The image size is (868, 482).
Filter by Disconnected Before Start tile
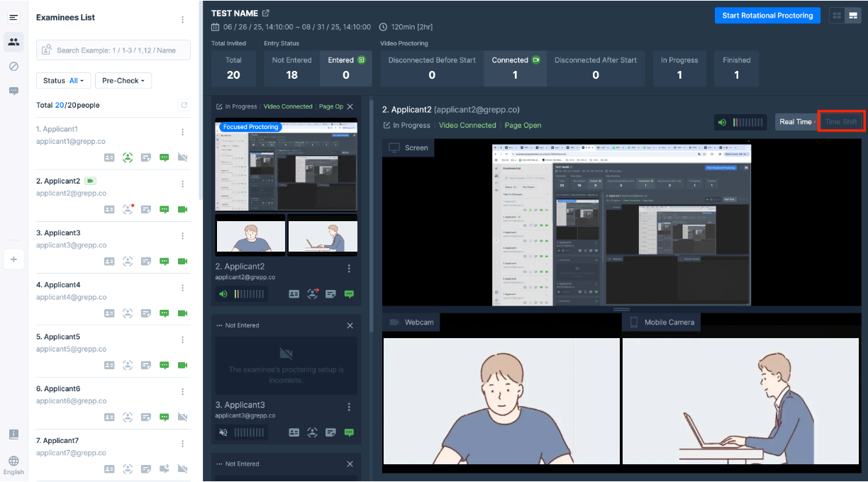point(432,69)
